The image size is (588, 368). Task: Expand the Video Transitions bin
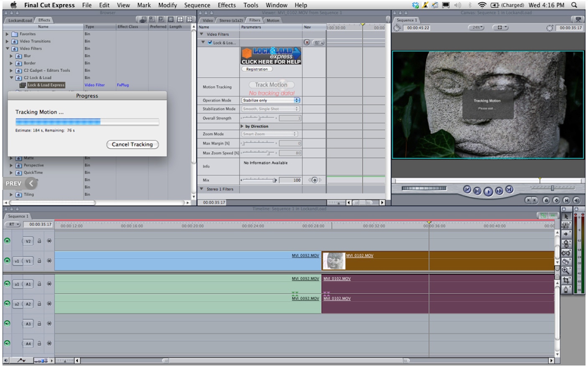coord(7,41)
